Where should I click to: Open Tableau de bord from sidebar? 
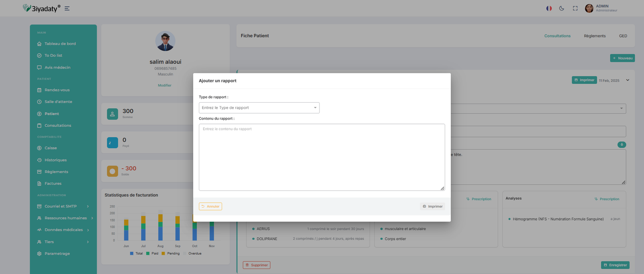60,44
